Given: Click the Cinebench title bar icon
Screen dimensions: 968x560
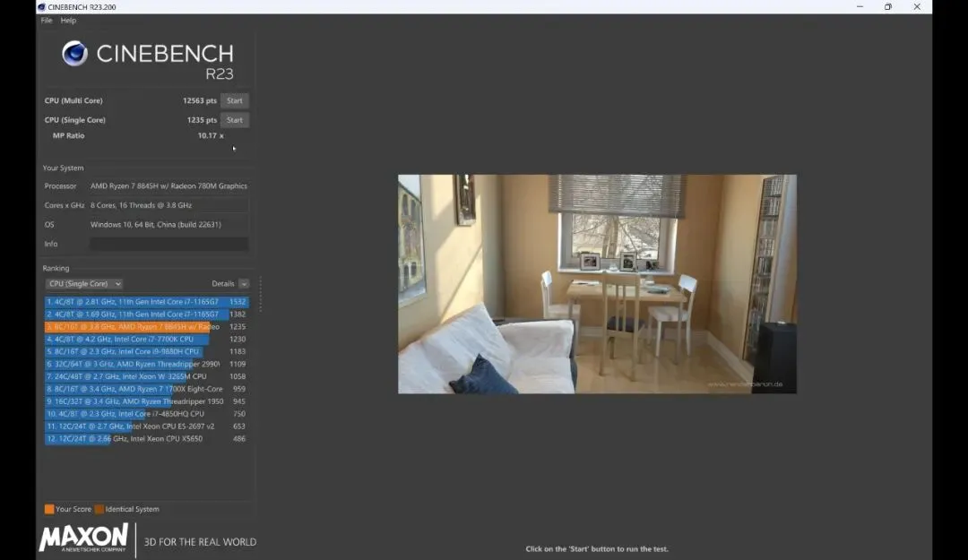Looking at the screenshot, I should (x=41, y=7).
